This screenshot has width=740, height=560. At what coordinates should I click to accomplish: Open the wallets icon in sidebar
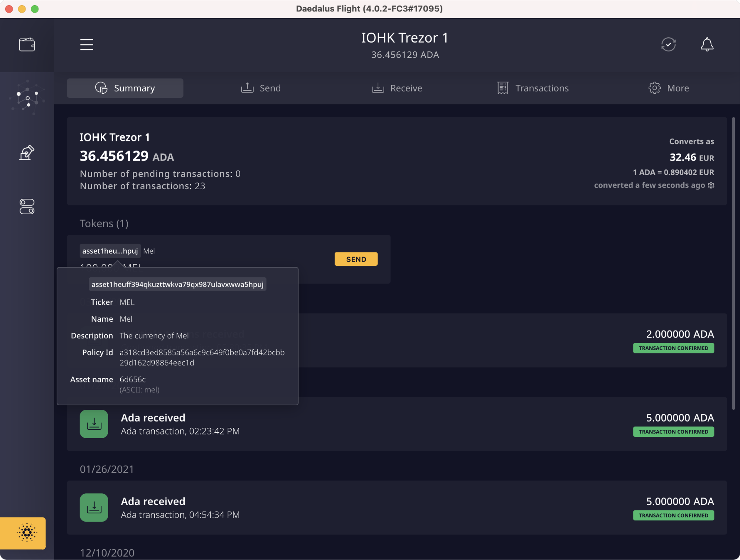[x=27, y=45]
